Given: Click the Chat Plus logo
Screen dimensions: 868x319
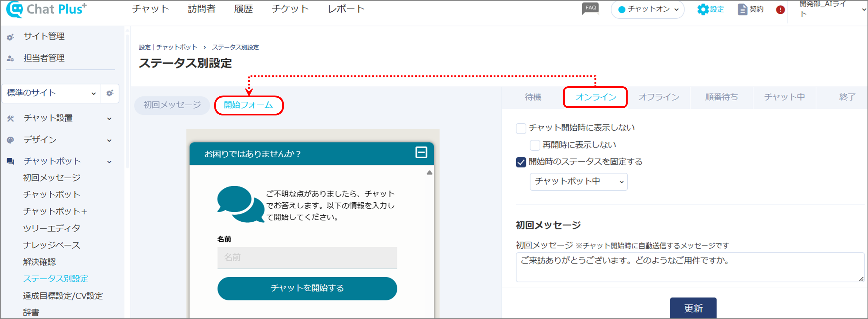Looking at the screenshot, I should (x=46, y=9).
